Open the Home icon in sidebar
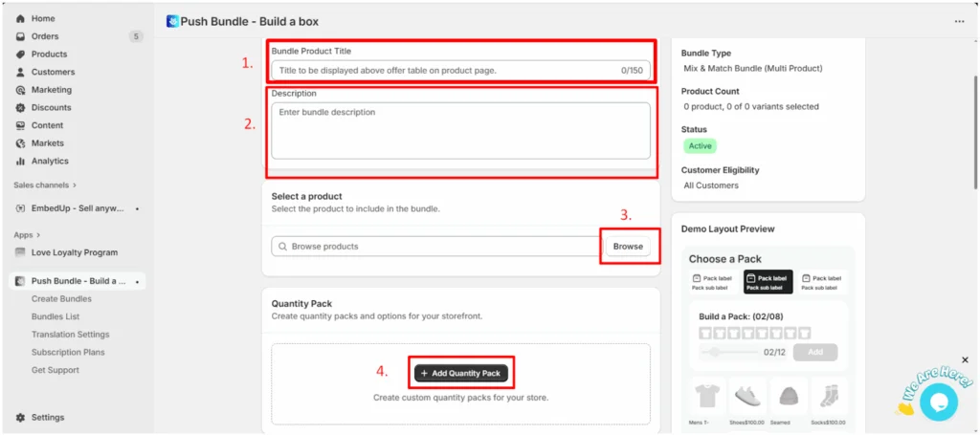 click(x=20, y=19)
